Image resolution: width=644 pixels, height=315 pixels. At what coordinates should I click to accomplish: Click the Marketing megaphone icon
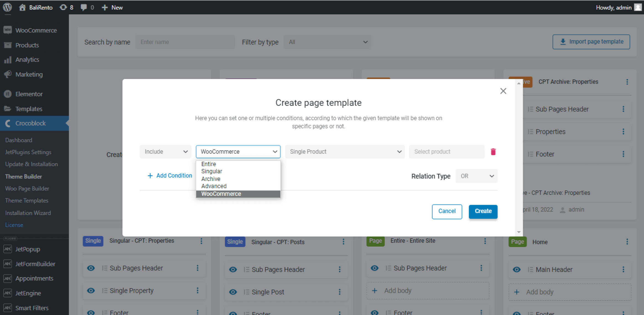8,74
